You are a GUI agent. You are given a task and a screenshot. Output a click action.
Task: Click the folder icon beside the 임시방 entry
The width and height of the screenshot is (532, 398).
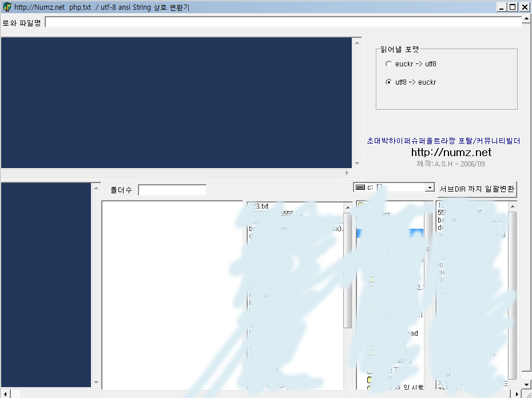369,388
